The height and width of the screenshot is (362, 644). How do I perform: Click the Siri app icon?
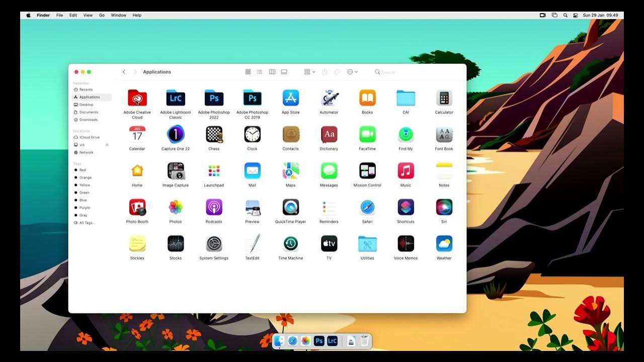(444, 207)
